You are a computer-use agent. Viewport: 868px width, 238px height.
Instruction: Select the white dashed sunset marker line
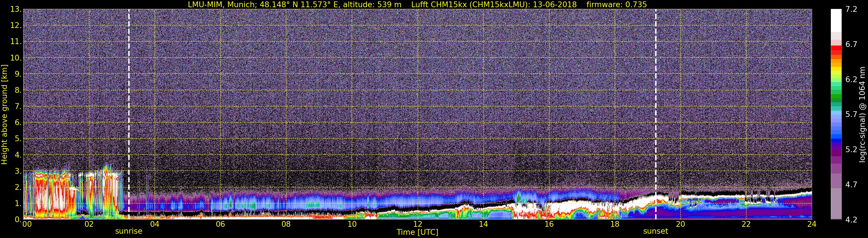coord(656,114)
